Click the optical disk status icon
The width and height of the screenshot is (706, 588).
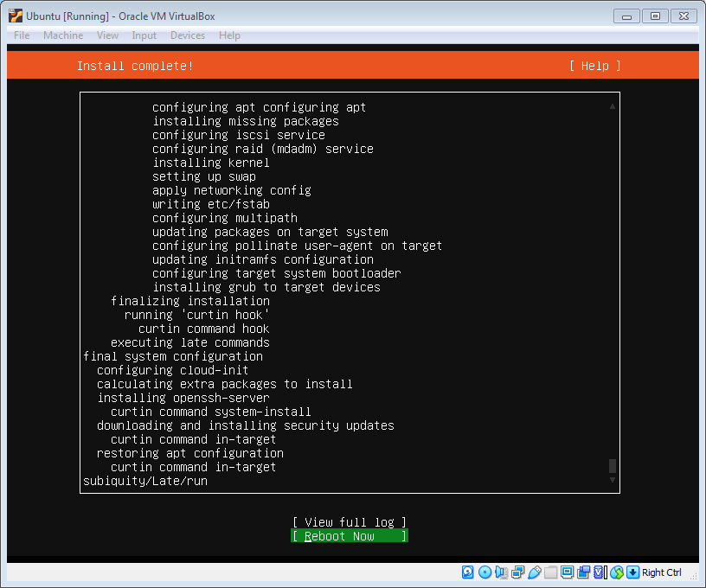[485, 572]
